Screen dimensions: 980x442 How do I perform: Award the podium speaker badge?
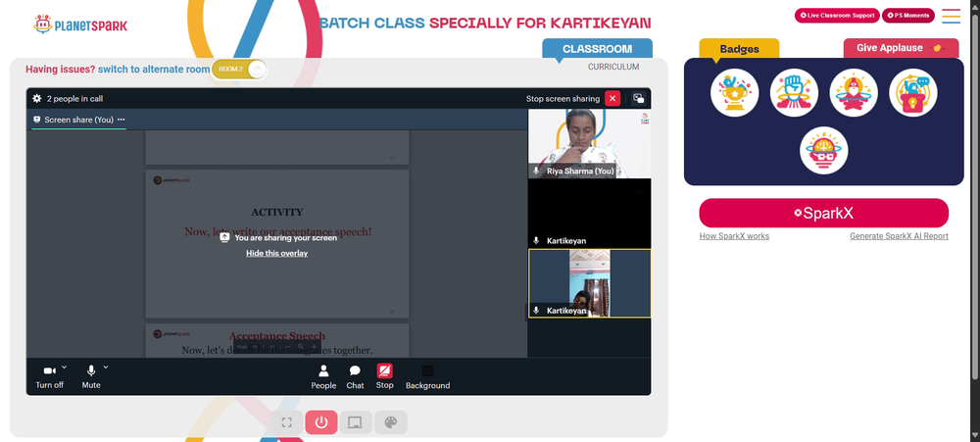(x=912, y=92)
